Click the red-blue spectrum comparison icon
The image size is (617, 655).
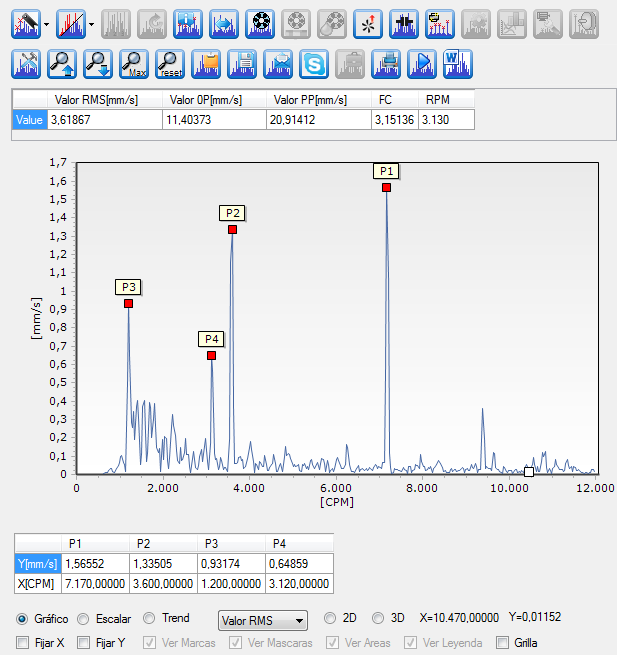coord(71,24)
